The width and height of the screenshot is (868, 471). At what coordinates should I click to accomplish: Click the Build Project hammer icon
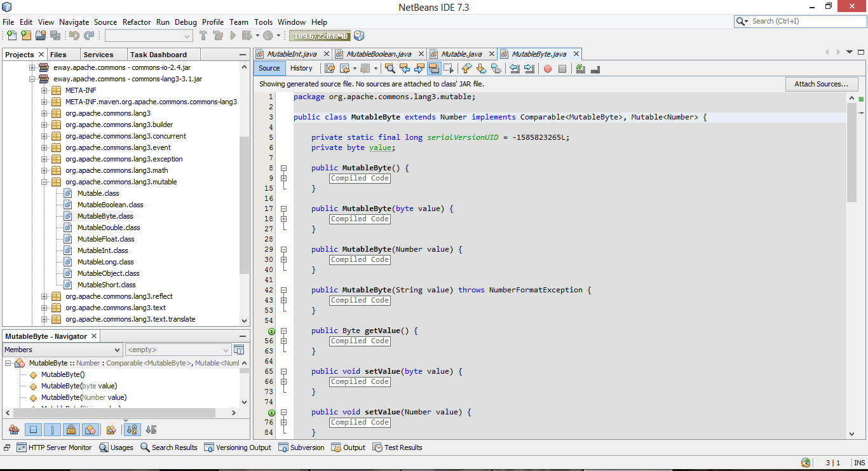(203, 36)
